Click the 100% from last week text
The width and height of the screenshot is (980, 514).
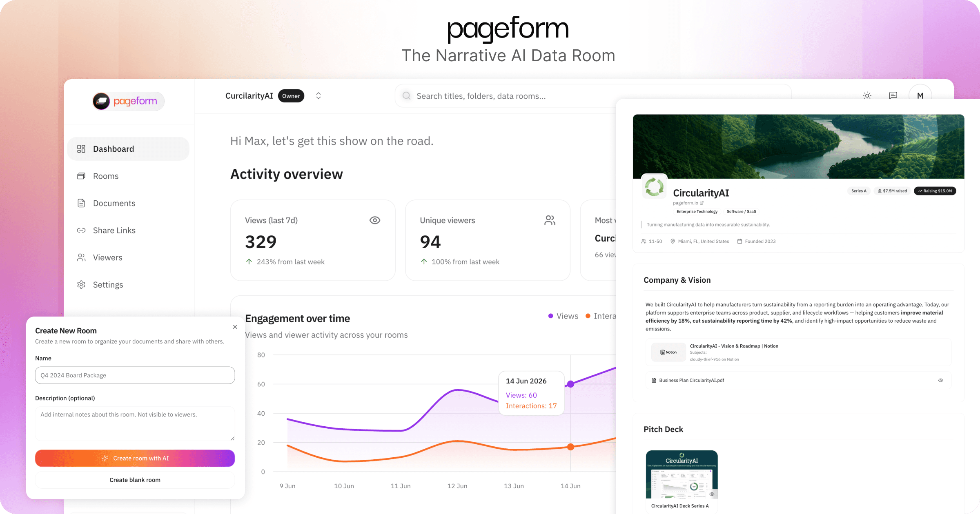point(465,262)
